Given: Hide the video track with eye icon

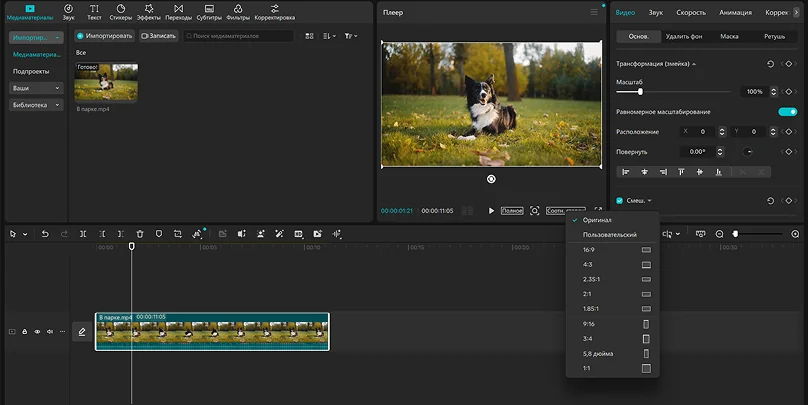Looking at the screenshot, I should tap(37, 332).
